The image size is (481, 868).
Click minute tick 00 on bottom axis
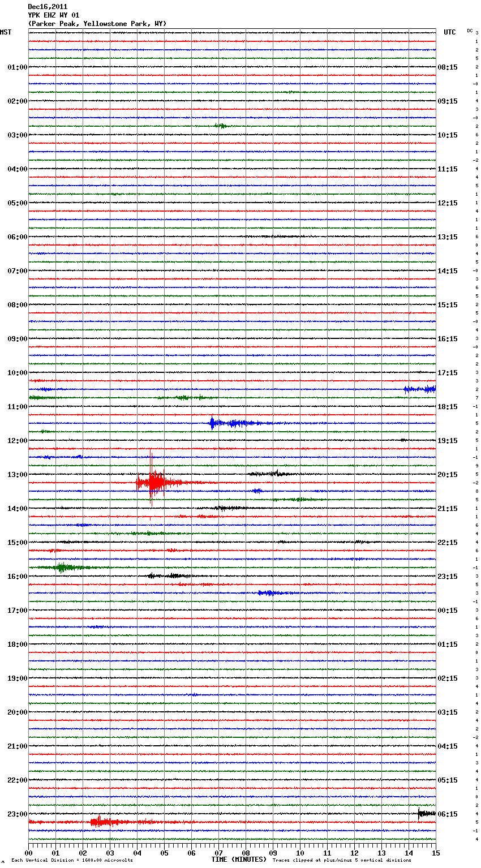28,853
